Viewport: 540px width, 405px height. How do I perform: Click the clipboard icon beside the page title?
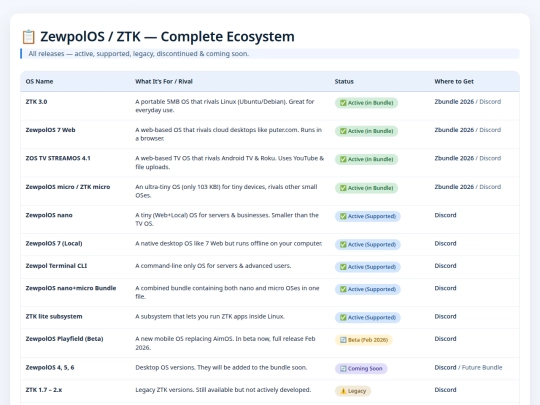click(x=29, y=37)
